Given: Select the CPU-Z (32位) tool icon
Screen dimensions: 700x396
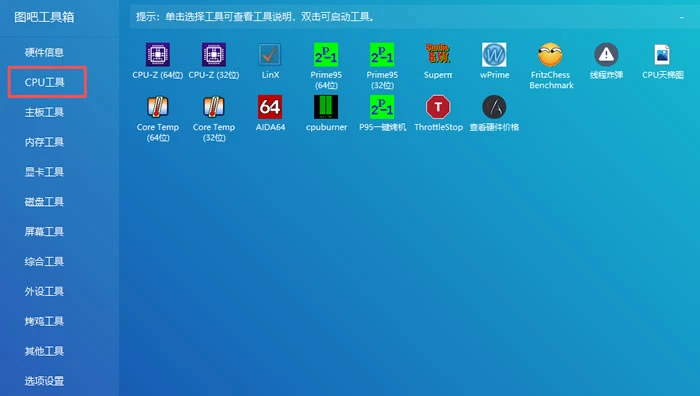Looking at the screenshot, I should click(x=214, y=54).
